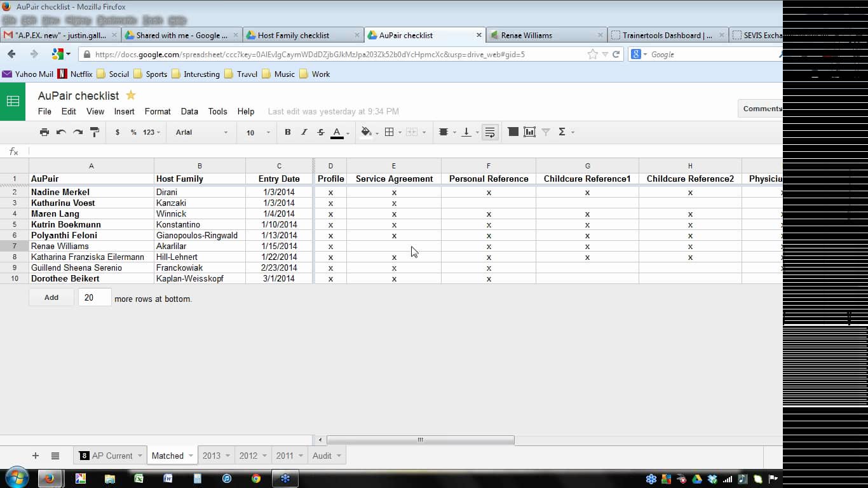The width and height of the screenshot is (868, 488).
Task: Open the Functions sigma menu
Action: [x=565, y=132]
